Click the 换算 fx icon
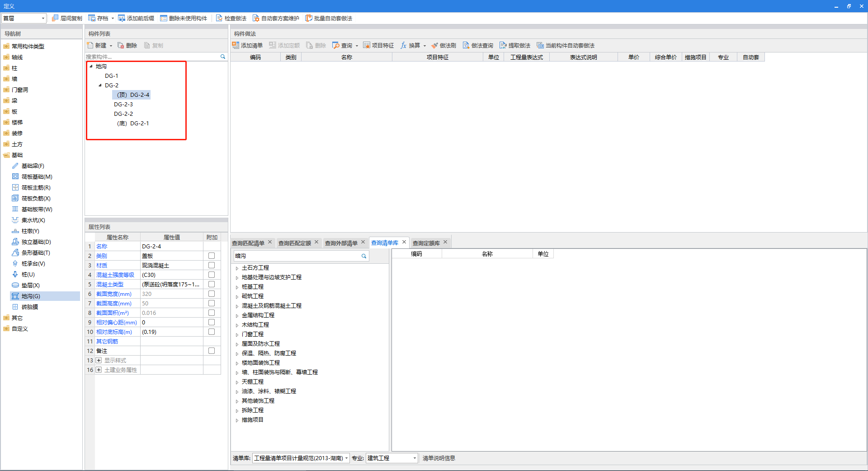The height and width of the screenshot is (471, 868). (404, 45)
